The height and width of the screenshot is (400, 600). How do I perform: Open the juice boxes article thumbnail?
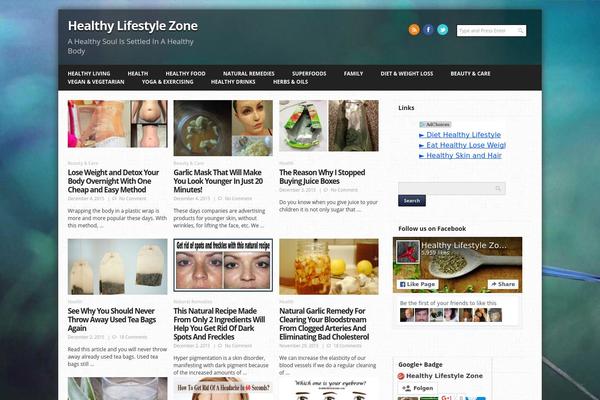click(329, 126)
